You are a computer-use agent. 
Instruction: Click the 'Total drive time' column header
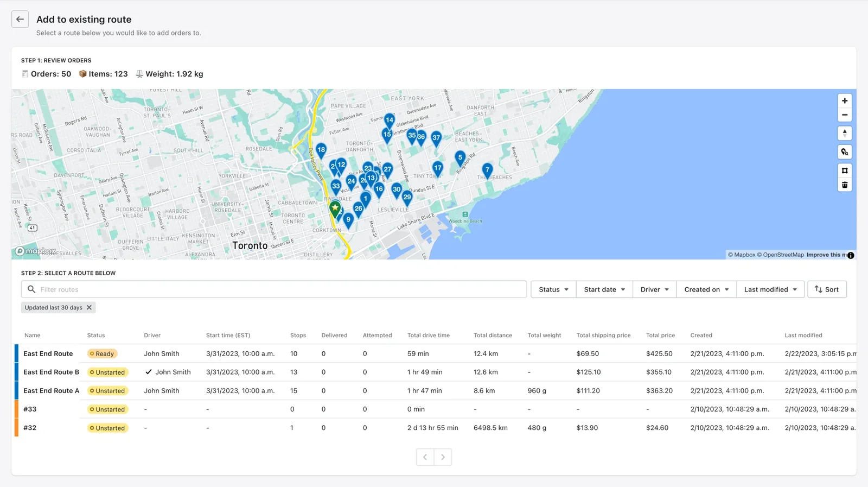pyautogui.click(x=429, y=336)
